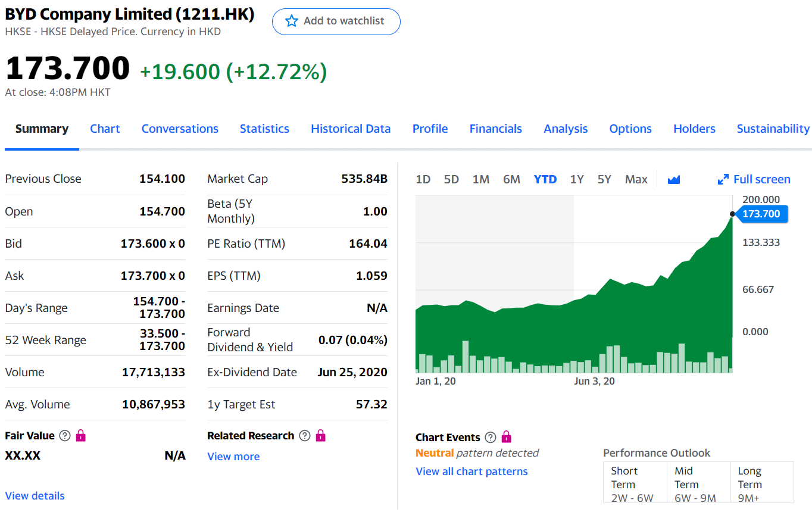Screen dimensions: 812x512
Task: Go to the Historical Data tab
Action: [x=351, y=129]
